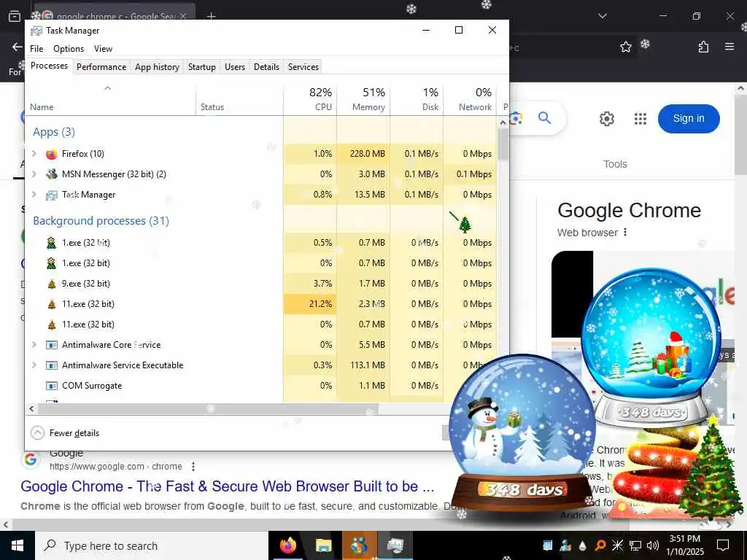Expand the Antimalware Service Executable group
This screenshot has height=560, width=747.
[x=34, y=365]
